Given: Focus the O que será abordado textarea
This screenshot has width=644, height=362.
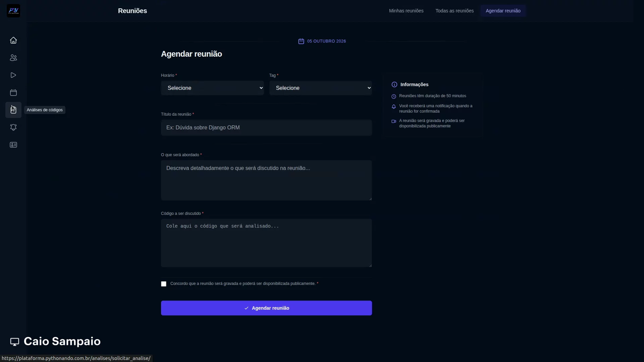Looking at the screenshot, I should pyautogui.click(x=266, y=180).
